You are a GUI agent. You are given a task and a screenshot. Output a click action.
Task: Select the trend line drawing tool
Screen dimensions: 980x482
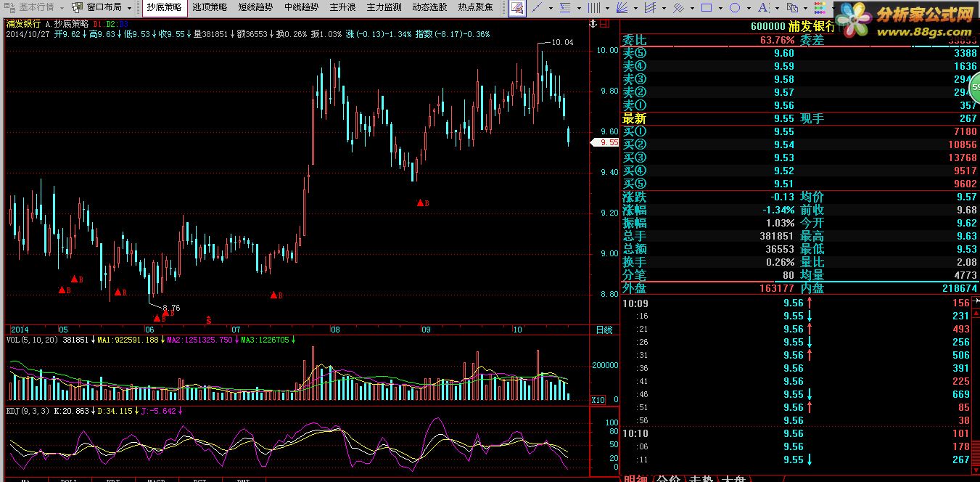pyautogui.click(x=536, y=8)
